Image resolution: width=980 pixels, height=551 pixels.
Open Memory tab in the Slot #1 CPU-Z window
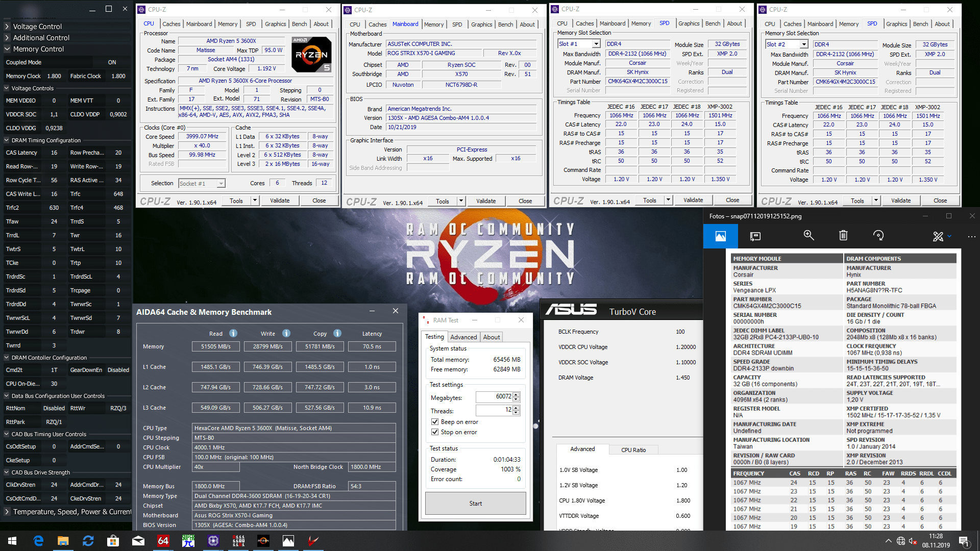pyautogui.click(x=641, y=23)
